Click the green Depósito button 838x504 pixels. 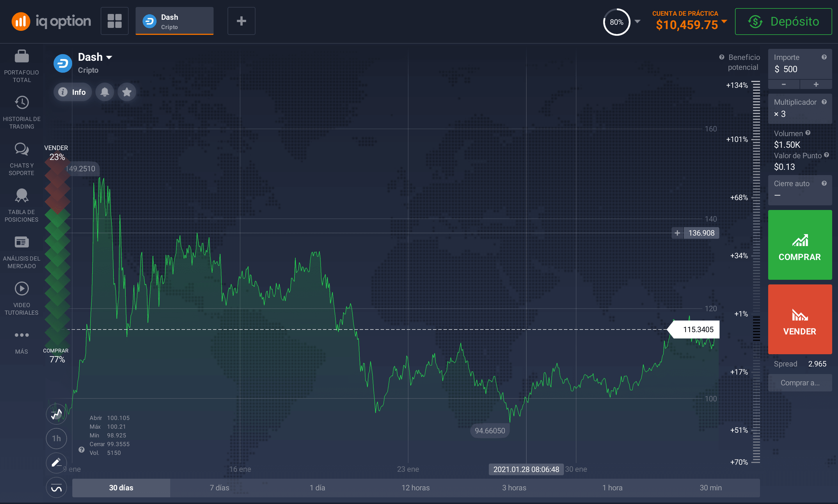783,22
